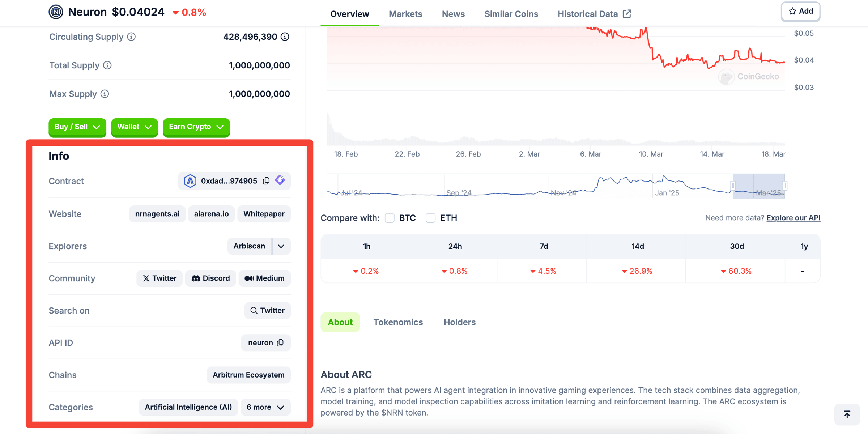Open the Medium community link
Image resolution: width=868 pixels, height=434 pixels.
tap(264, 278)
